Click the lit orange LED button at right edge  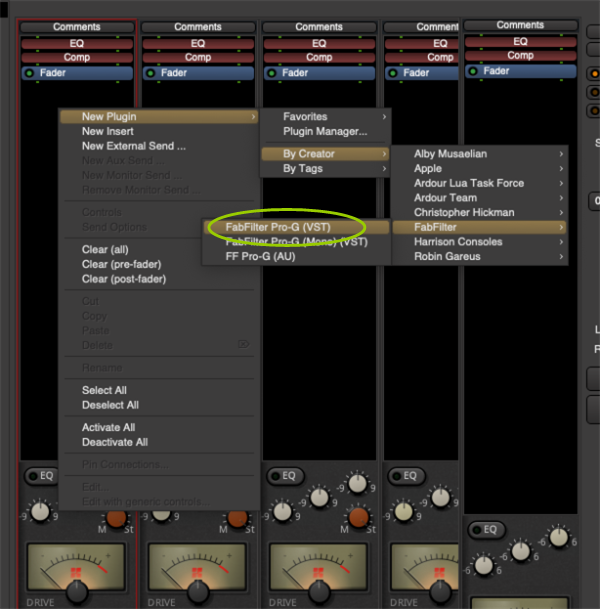(x=594, y=74)
